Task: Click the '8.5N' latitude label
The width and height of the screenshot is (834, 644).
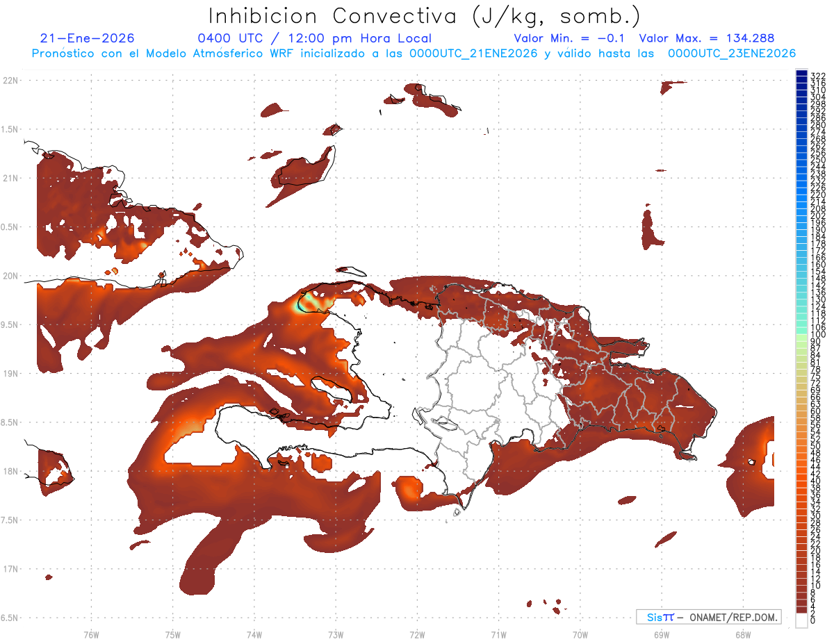Action: pos(10,422)
